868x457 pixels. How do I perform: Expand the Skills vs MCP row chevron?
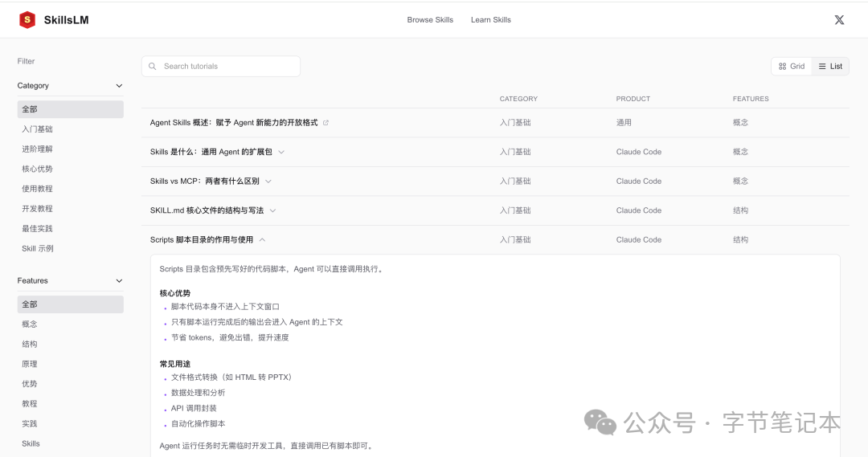268,182
